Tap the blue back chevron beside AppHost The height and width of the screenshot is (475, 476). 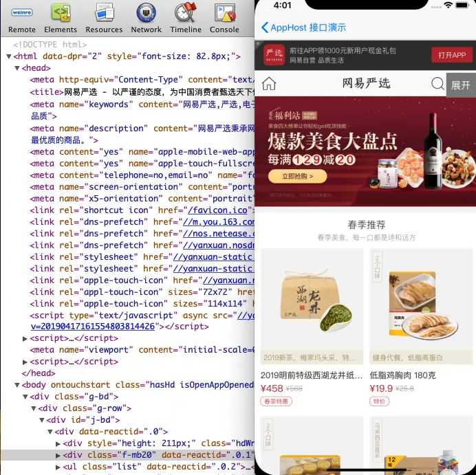264,27
